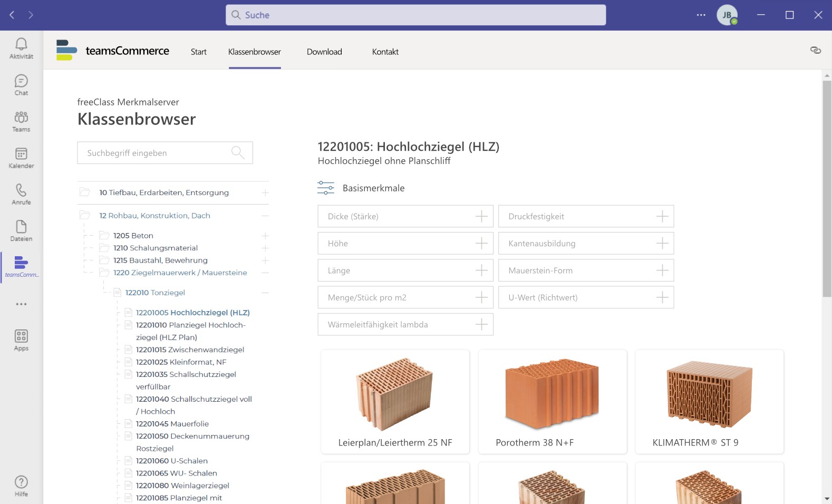The height and width of the screenshot is (504, 832).
Task: Add the U-Wert (Richtwert) filter plus
Action: coord(662,297)
